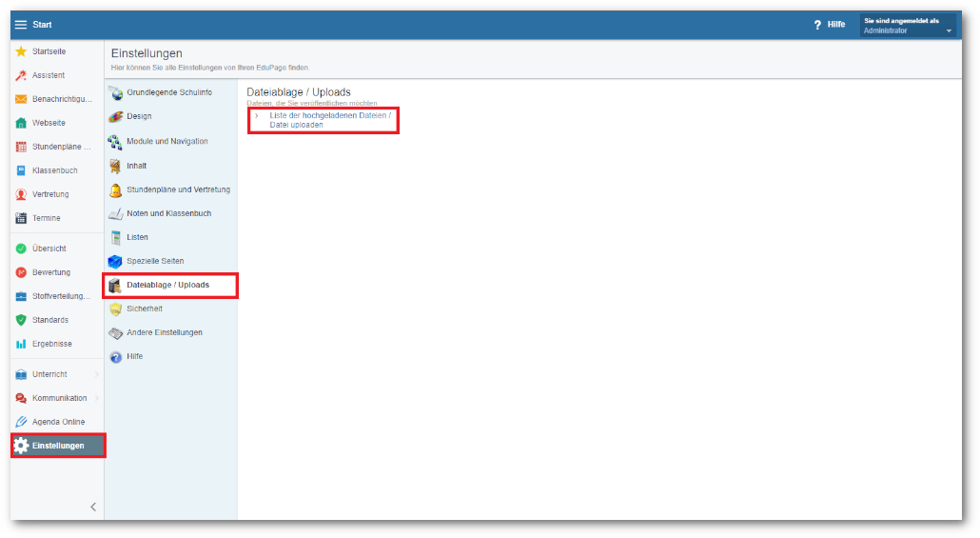Click the Andere Einstellungen icon
980x538 pixels.
[x=116, y=333]
